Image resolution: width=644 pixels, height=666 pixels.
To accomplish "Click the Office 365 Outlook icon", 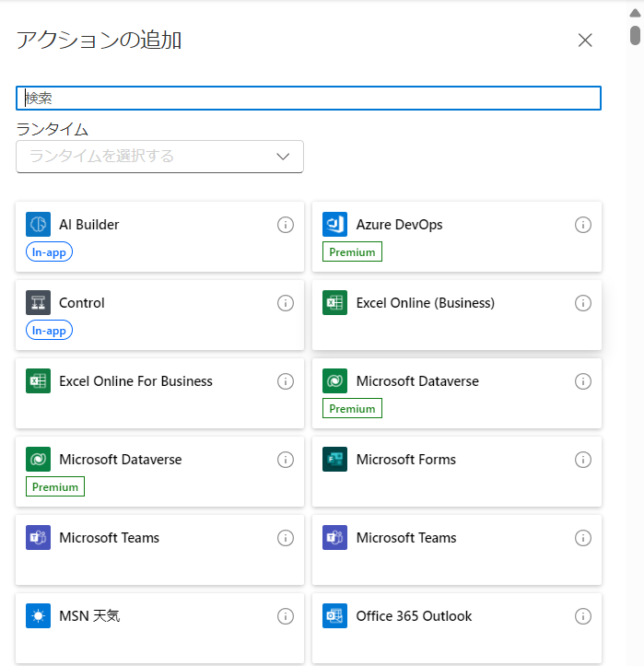I will tap(334, 616).
